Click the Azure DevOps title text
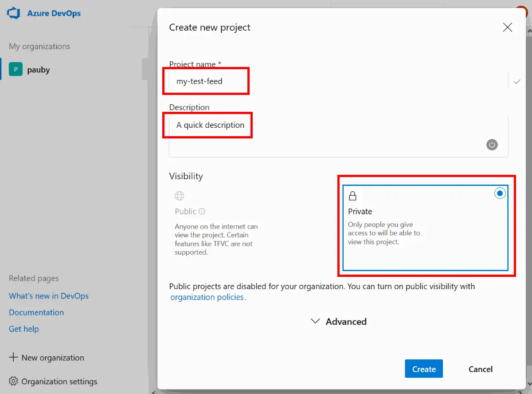 point(54,13)
